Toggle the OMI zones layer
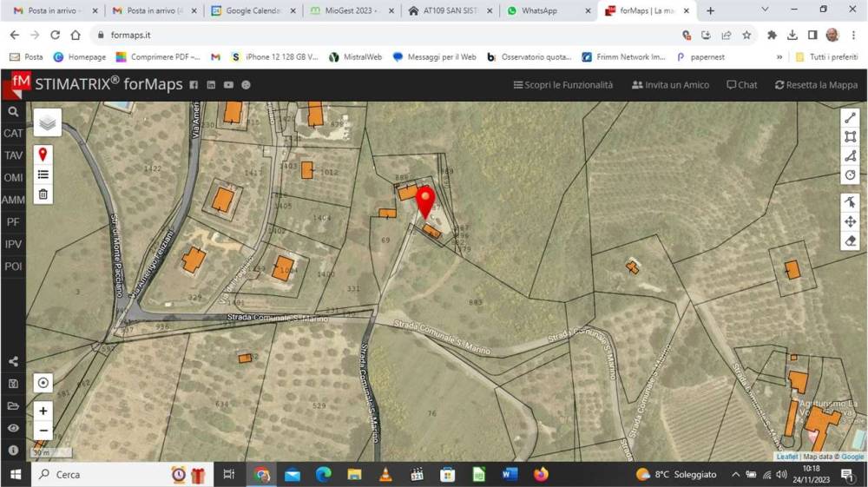This screenshot has height=487, width=868. click(13, 178)
